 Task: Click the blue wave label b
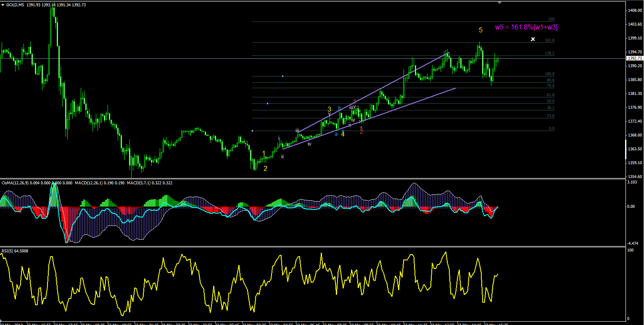339,109
